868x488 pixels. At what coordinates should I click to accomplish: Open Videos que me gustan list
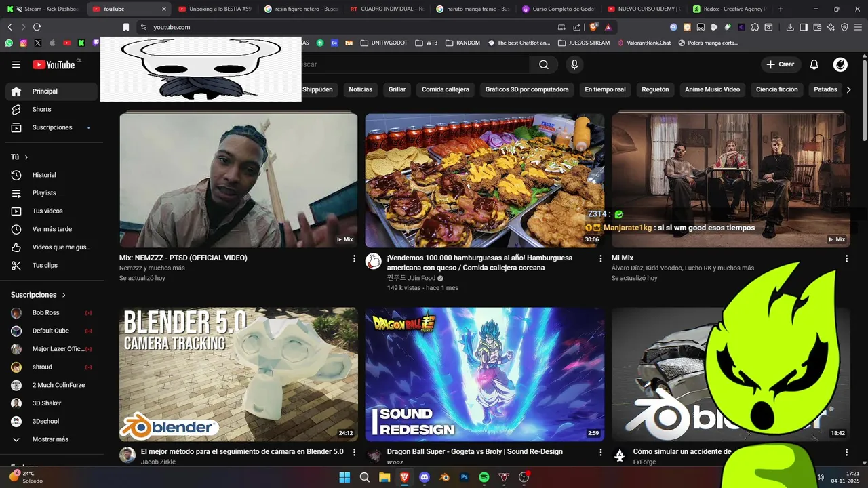pos(52,247)
